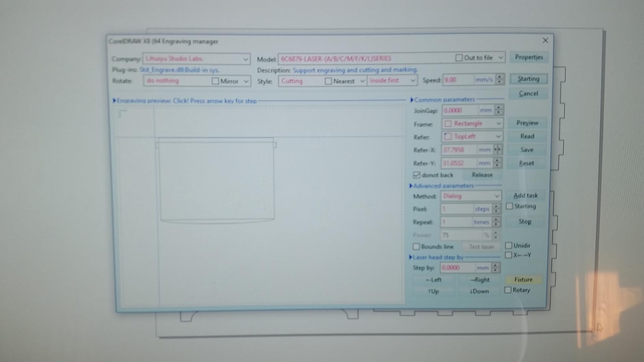Screen dimensions: 644x362
Task: Click the ↓Down move button
Action: click(x=479, y=291)
